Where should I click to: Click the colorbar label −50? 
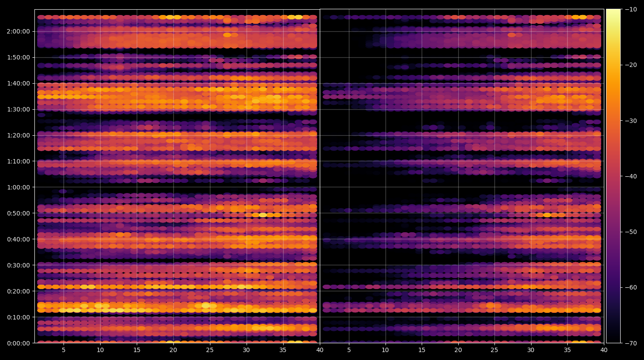click(631, 232)
